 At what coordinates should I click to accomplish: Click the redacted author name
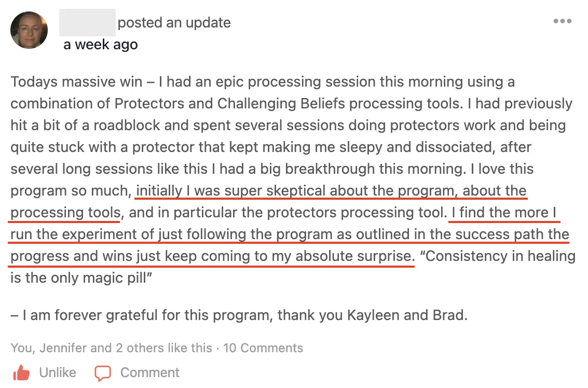(87, 22)
